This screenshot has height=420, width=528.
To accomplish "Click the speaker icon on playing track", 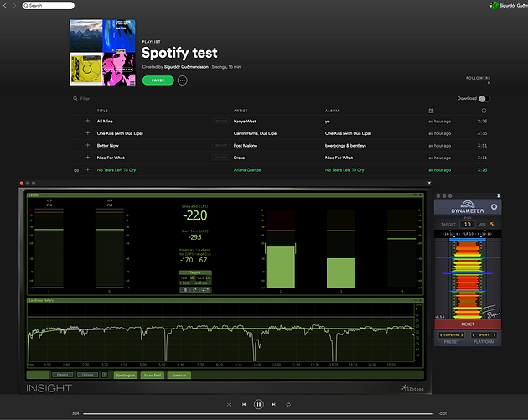I will [76, 170].
